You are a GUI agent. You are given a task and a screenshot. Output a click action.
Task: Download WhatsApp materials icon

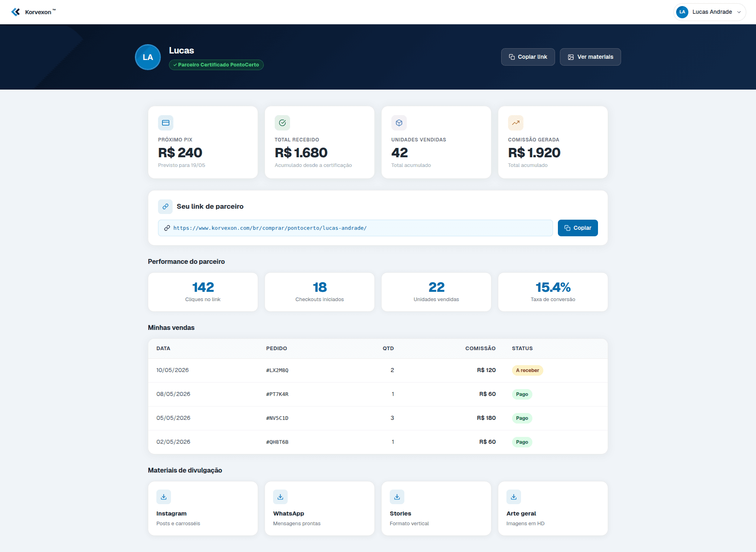coord(280,497)
